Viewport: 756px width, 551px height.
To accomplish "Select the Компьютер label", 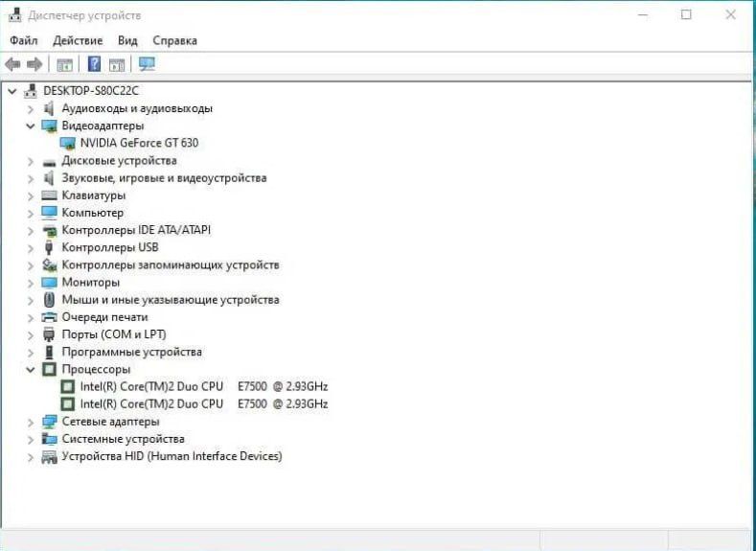I will click(x=93, y=213).
